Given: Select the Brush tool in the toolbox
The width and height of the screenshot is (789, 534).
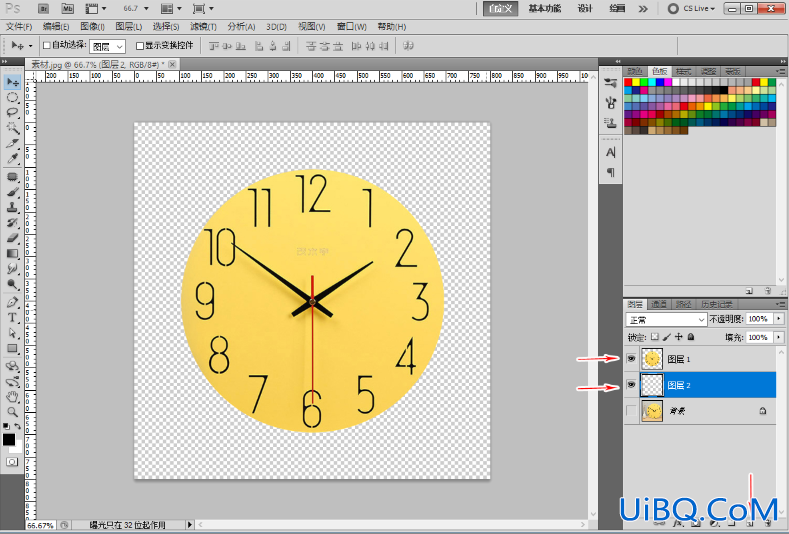Looking at the screenshot, I should [x=13, y=192].
